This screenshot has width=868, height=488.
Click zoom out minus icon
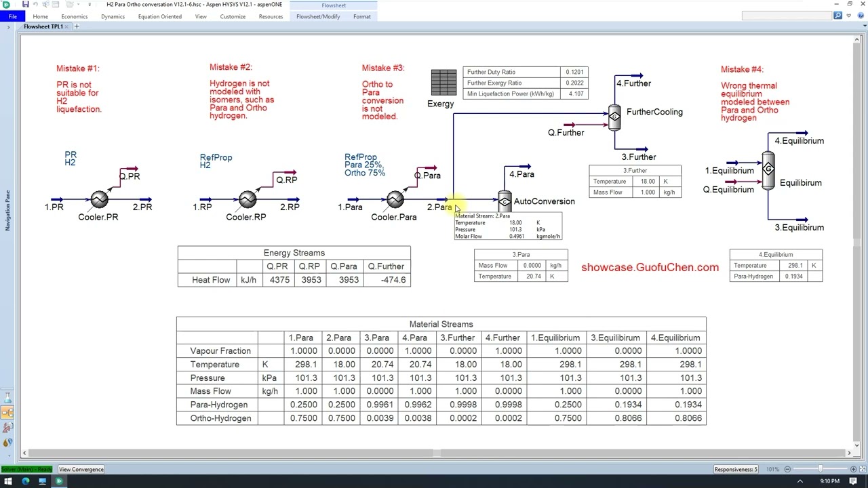(787, 469)
